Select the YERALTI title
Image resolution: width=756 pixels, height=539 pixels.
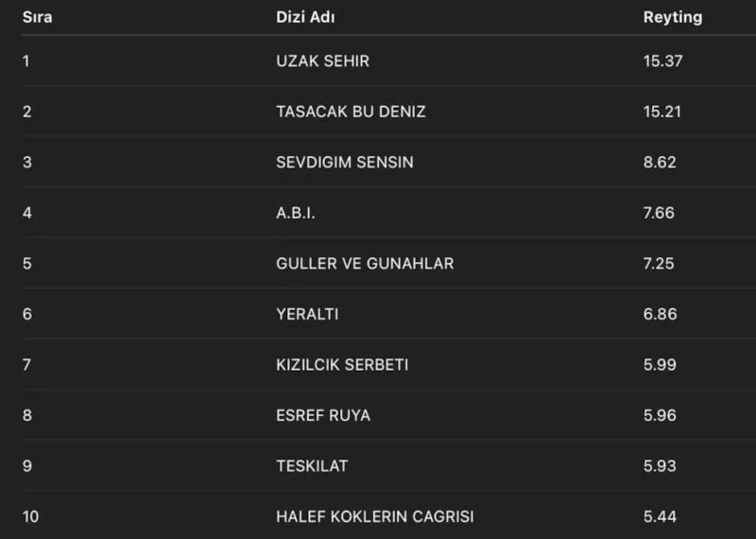point(307,314)
